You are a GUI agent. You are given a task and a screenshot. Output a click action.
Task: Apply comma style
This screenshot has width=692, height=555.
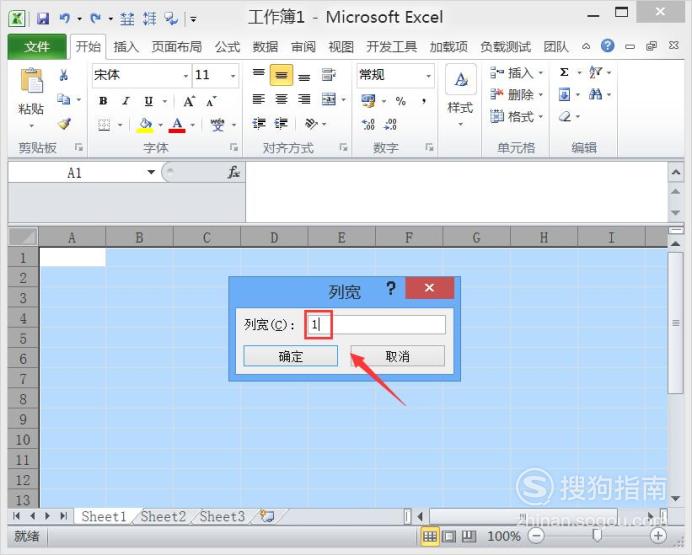coord(424,101)
